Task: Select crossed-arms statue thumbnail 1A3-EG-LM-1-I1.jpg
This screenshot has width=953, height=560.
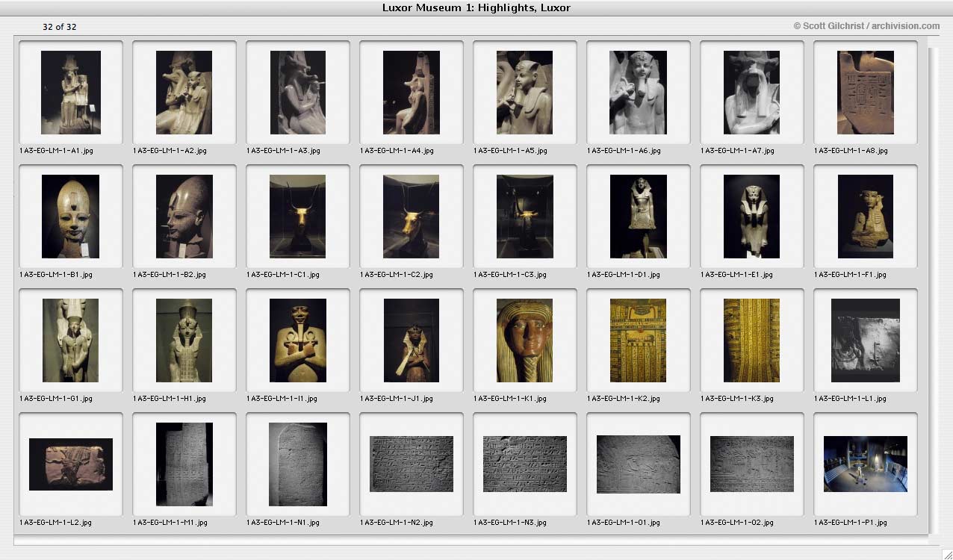Action: 298,340
